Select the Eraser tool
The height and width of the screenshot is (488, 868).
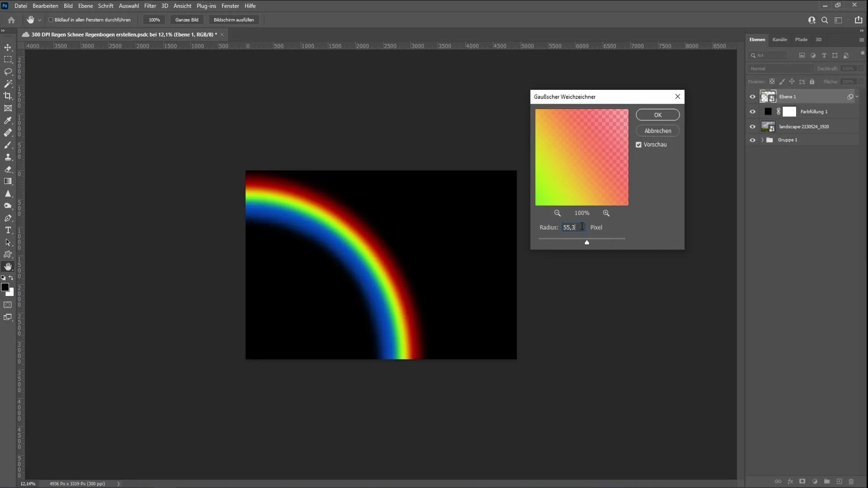pos(8,169)
